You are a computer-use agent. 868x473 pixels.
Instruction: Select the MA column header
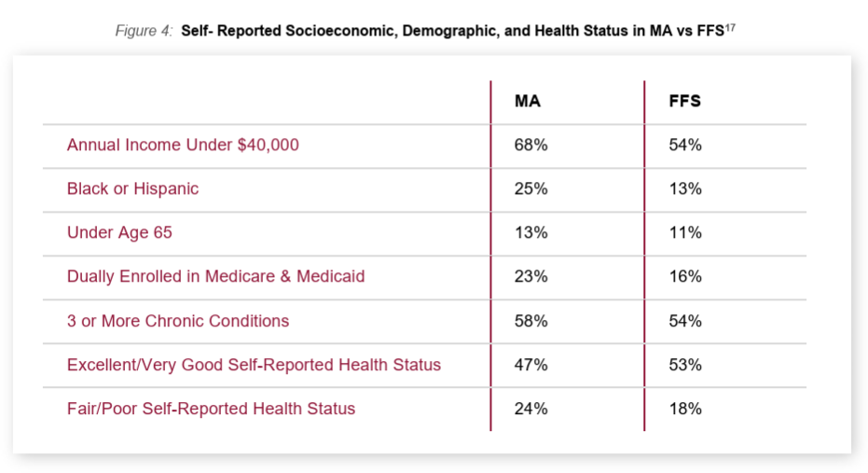tap(528, 102)
